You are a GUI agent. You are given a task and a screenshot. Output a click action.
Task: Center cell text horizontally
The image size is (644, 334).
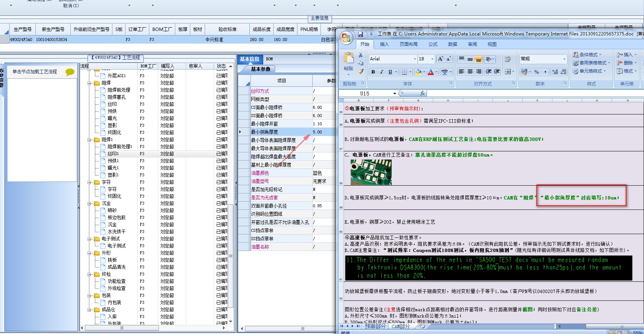pos(470,72)
